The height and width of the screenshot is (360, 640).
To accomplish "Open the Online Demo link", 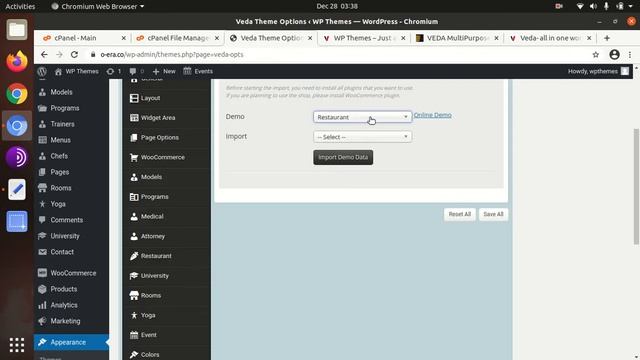I will point(433,115).
